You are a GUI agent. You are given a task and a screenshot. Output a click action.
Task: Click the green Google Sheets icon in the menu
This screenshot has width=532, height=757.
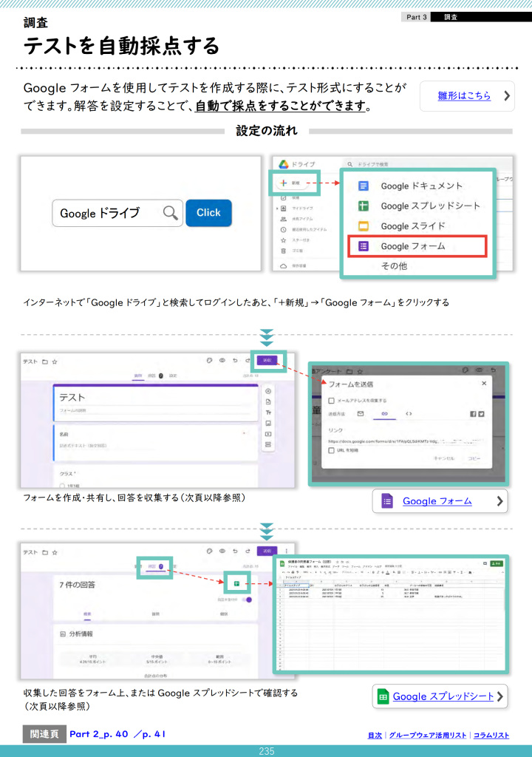(364, 206)
